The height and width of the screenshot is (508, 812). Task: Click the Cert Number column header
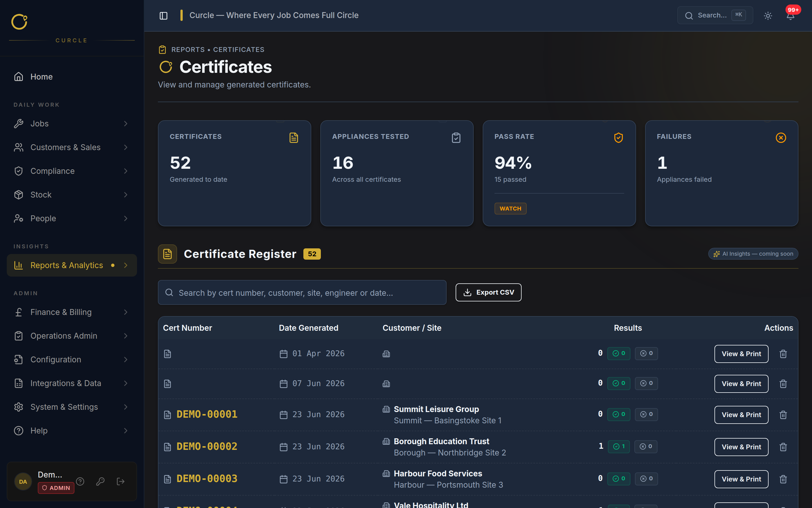(187, 328)
